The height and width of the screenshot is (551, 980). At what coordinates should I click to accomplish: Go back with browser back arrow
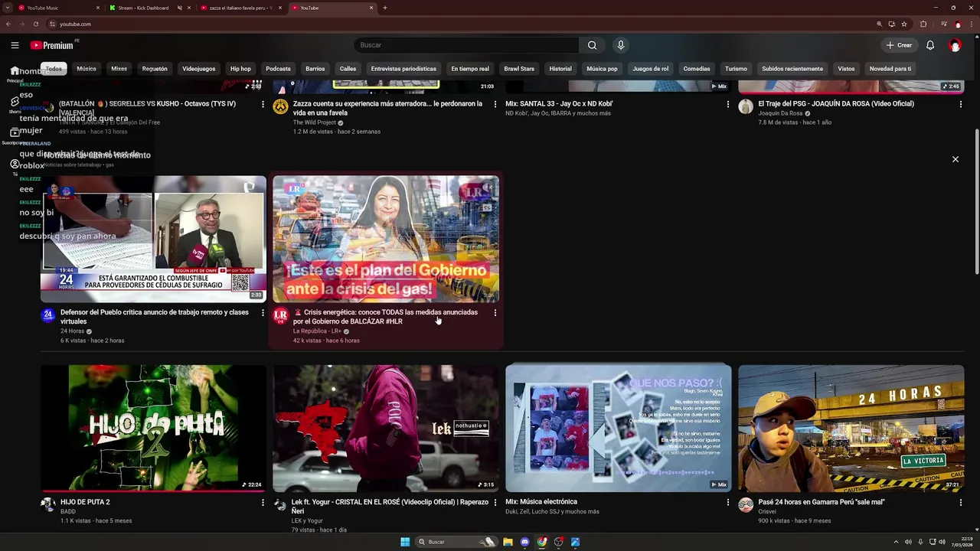[x=8, y=24]
